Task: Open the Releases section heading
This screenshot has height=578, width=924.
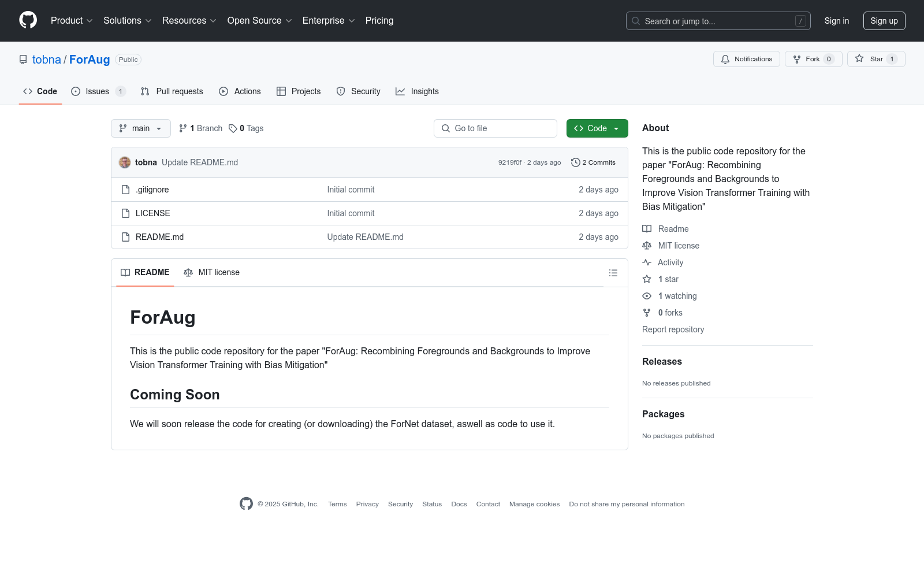Action: click(662, 361)
